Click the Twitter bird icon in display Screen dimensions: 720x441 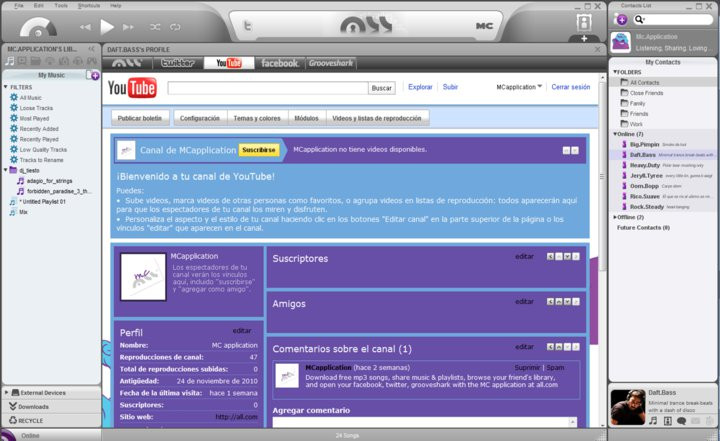[x=247, y=26]
